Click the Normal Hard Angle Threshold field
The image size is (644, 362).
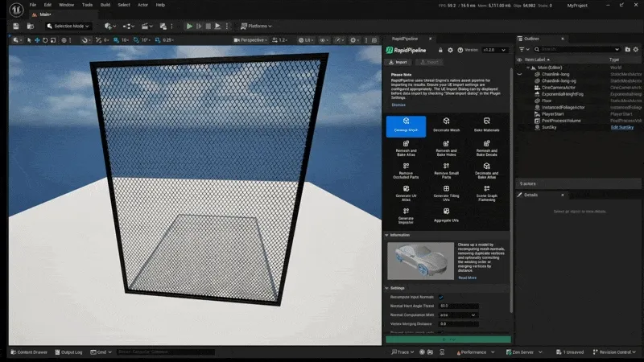[x=459, y=306]
